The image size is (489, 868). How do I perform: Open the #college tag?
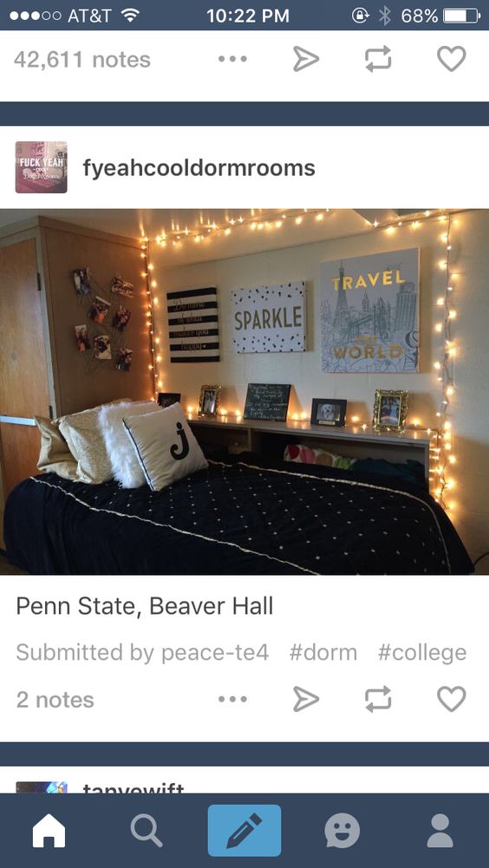422,652
